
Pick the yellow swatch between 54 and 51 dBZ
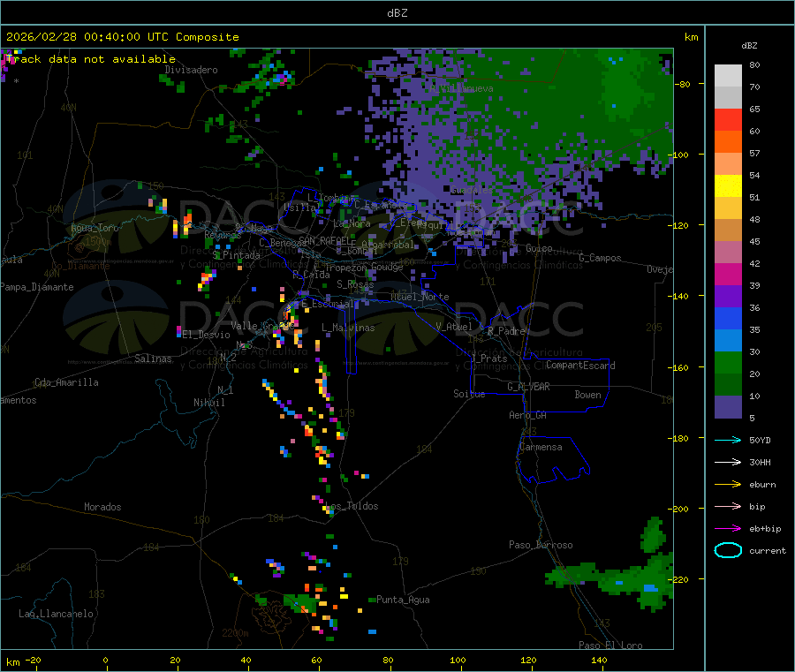pyautogui.click(x=728, y=186)
